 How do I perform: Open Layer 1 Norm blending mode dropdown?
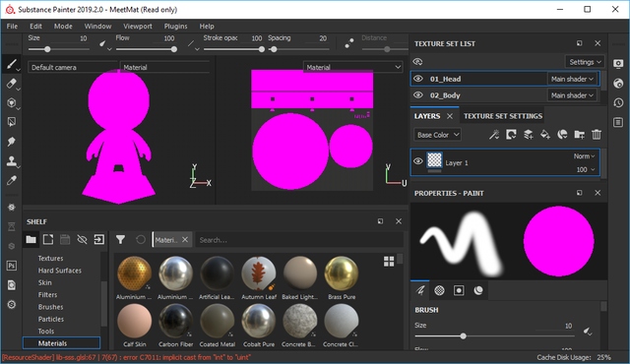[x=584, y=156]
